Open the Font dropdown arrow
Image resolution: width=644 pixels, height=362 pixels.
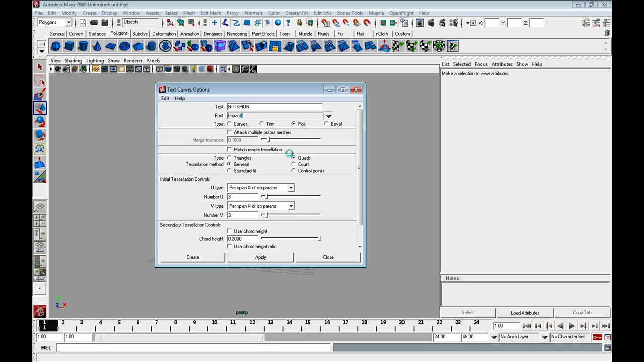pyautogui.click(x=328, y=116)
